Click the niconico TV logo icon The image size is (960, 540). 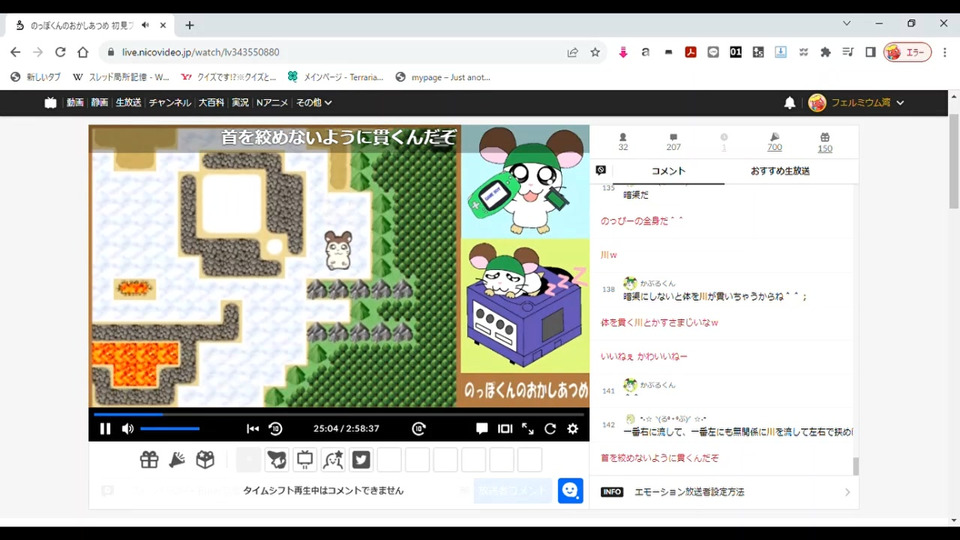tap(50, 103)
